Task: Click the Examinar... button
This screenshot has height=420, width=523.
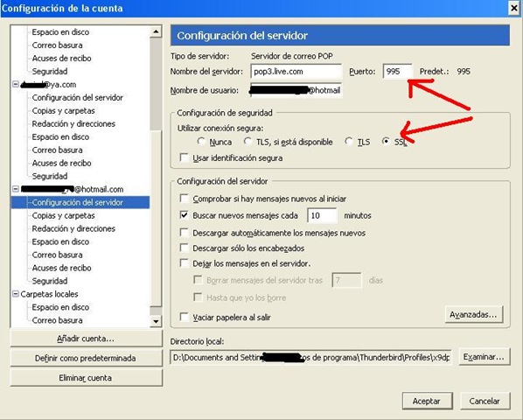Action: coord(485,357)
